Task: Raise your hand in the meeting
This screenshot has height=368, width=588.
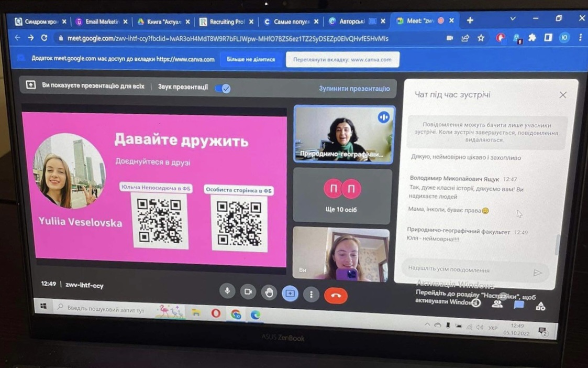Action: 269,293
